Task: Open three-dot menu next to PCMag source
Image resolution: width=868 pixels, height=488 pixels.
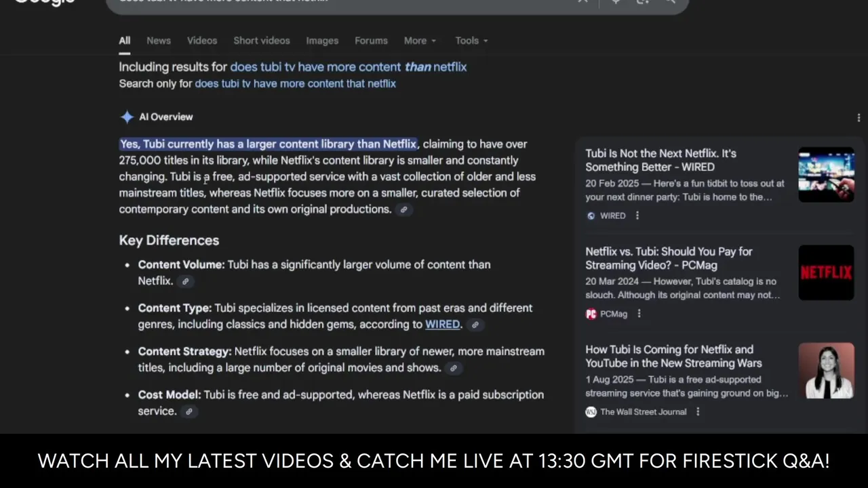Action: [639, 314]
